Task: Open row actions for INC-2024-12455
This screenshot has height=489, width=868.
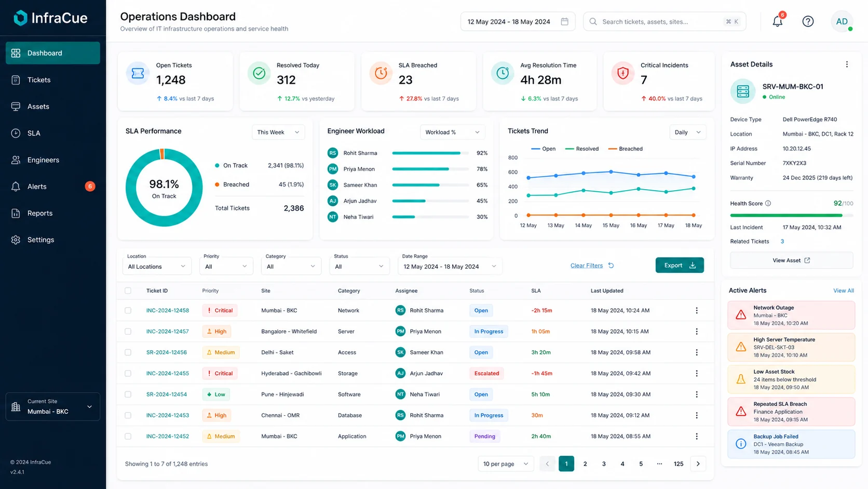Action: pyautogui.click(x=697, y=373)
